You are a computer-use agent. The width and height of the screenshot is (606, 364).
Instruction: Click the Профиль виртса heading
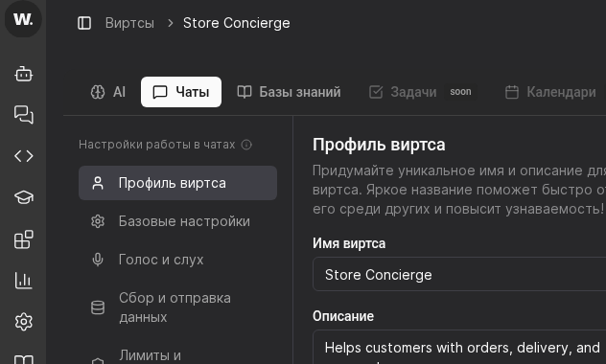coord(379,146)
